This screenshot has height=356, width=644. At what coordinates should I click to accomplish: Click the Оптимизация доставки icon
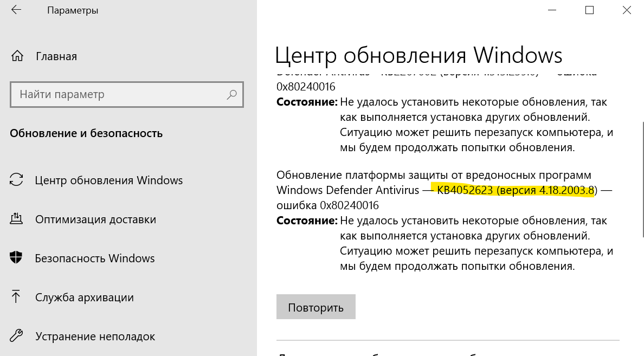pos(16,219)
